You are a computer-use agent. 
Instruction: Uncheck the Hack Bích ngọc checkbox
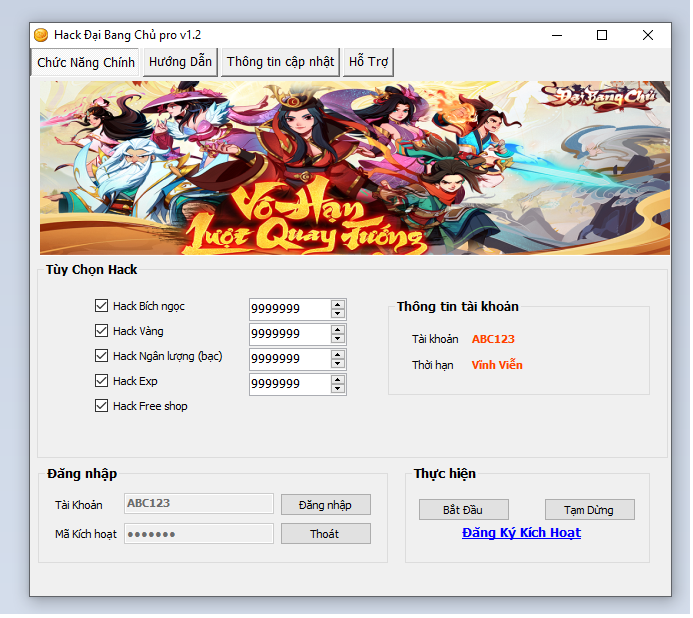pyautogui.click(x=101, y=306)
